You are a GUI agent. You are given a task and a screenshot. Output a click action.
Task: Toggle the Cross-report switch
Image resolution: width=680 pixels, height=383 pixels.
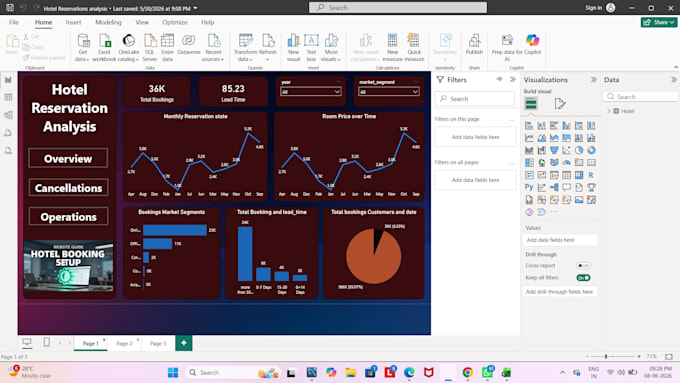click(x=583, y=265)
